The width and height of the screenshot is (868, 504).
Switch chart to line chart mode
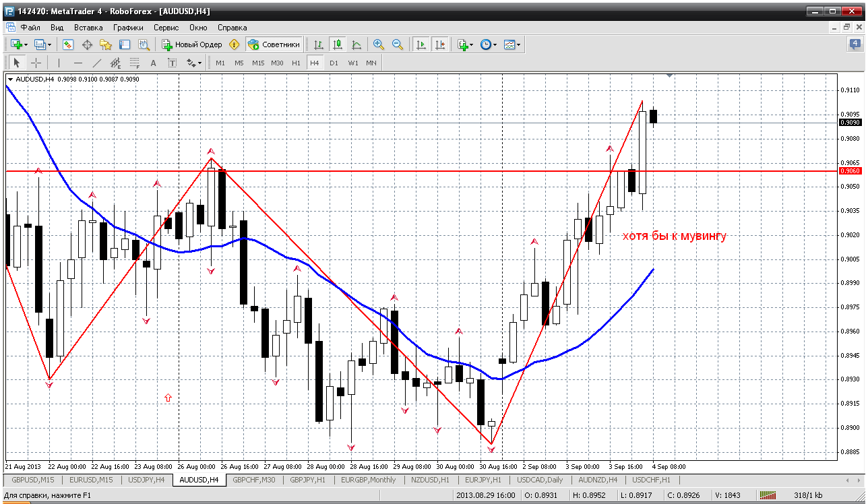(356, 44)
